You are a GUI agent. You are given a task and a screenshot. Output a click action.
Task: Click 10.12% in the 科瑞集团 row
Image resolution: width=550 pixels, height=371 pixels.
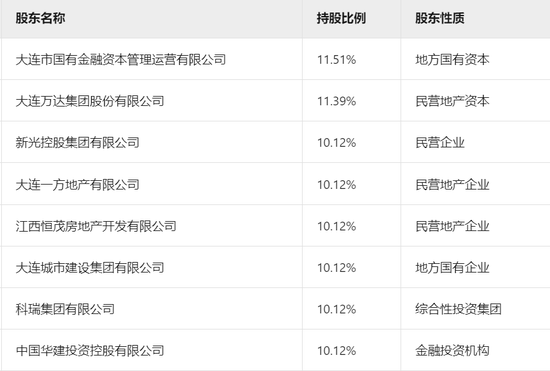pyautogui.click(x=336, y=309)
